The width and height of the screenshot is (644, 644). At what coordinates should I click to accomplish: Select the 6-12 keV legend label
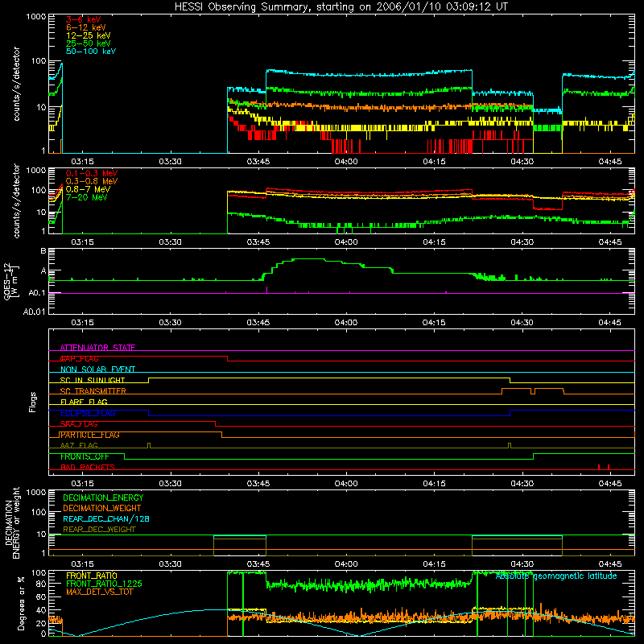click(86, 27)
